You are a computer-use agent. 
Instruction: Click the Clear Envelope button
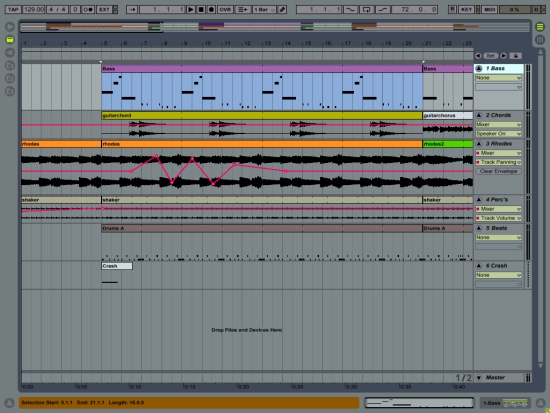498,171
